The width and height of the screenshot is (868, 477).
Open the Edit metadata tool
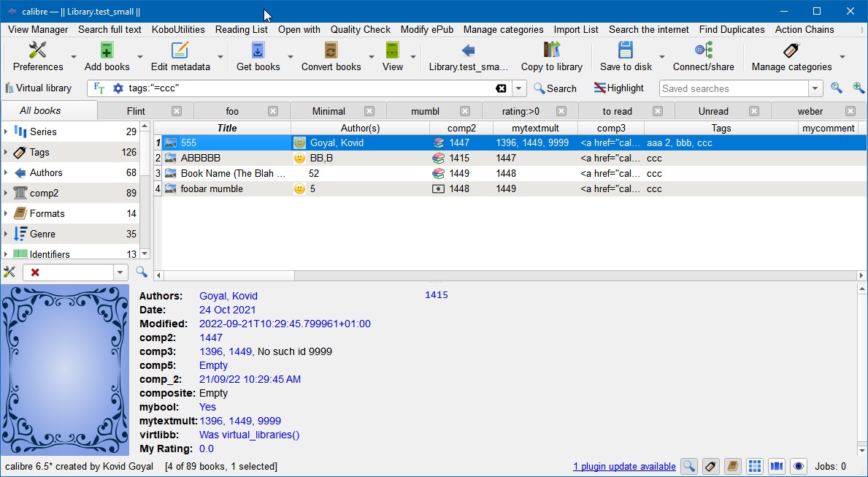pyautogui.click(x=180, y=56)
